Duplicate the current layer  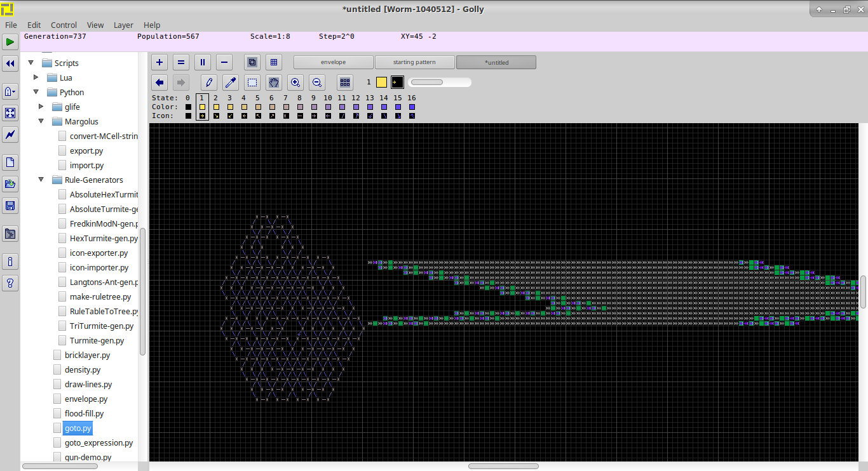(203, 62)
